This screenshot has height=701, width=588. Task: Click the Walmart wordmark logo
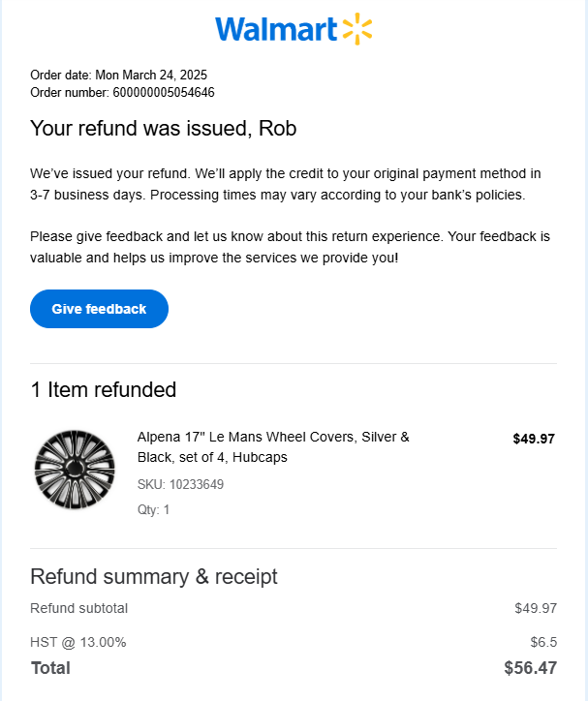coord(276,29)
